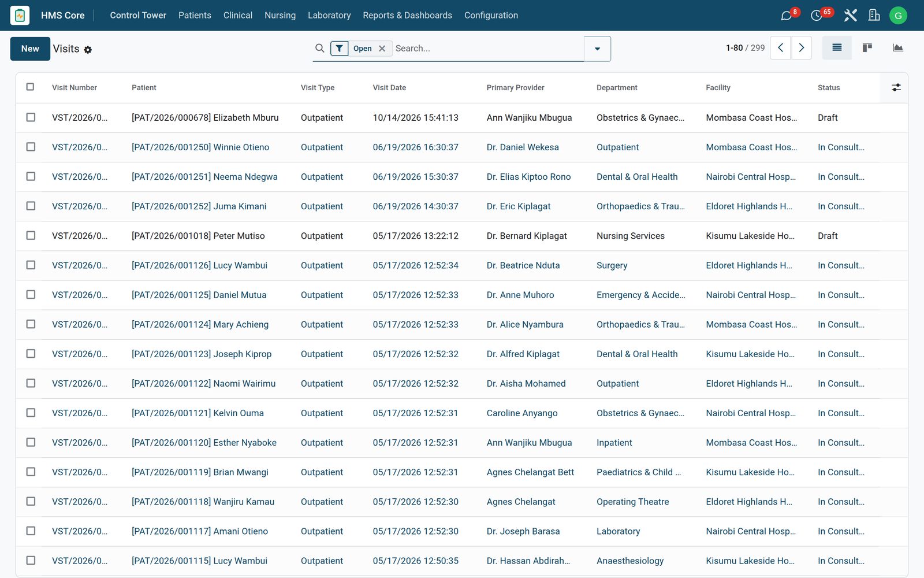The width and height of the screenshot is (924, 578).
Task: Click the HMS Core brand title
Action: 62,16
